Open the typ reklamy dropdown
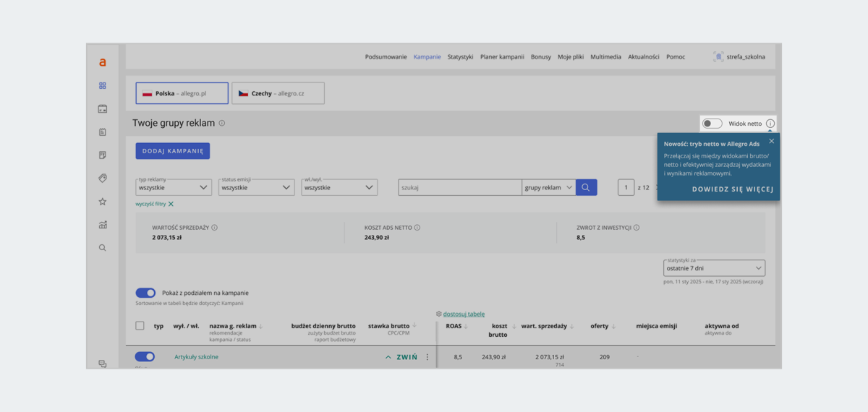The image size is (868, 412). pyautogui.click(x=174, y=187)
